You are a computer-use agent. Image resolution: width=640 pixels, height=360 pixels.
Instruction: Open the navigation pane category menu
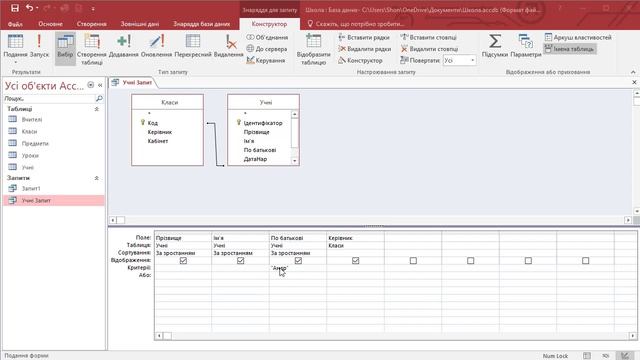(x=91, y=85)
